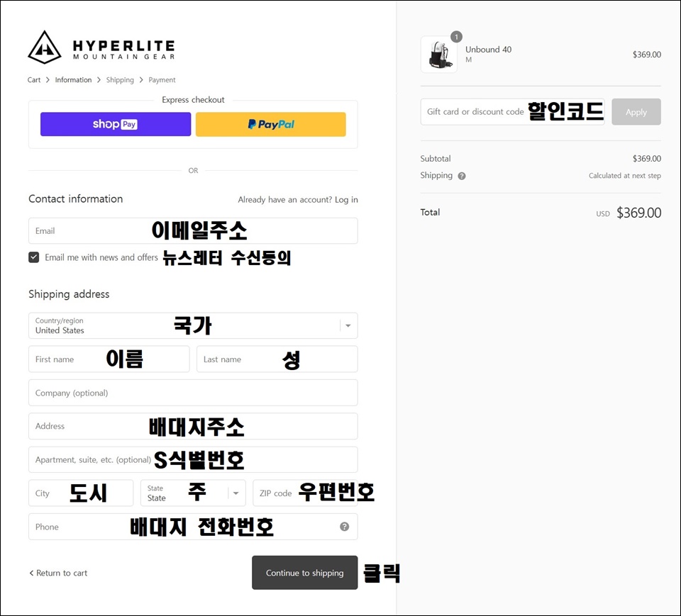
Task: Click the Phone field help icon
Action: pos(345,527)
